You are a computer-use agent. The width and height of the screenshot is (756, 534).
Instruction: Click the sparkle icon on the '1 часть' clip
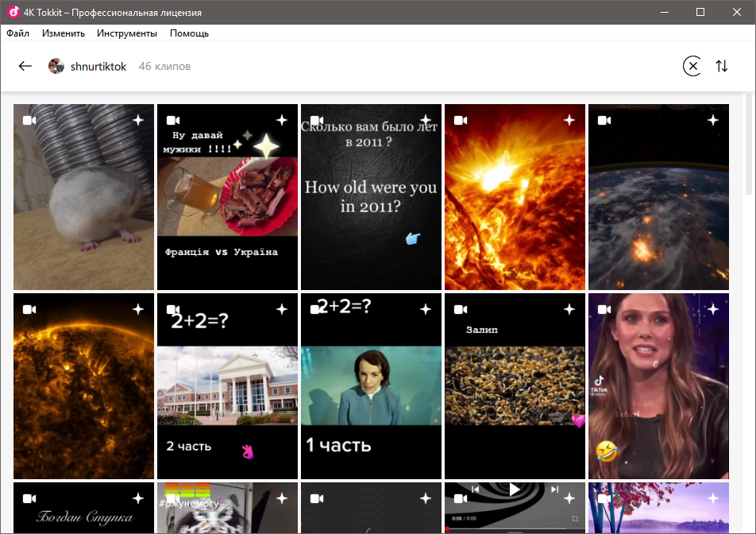pyautogui.click(x=426, y=309)
